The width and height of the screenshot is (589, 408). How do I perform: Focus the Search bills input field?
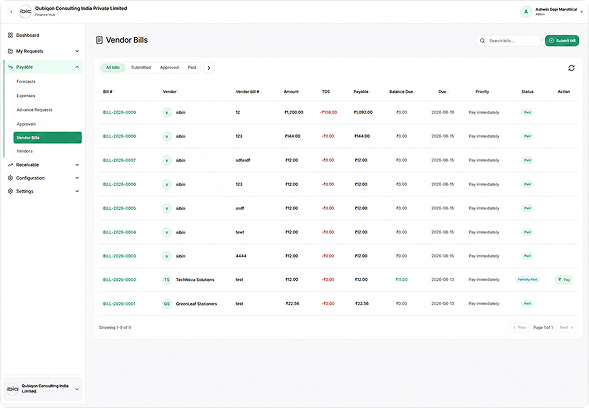point(508,41)
